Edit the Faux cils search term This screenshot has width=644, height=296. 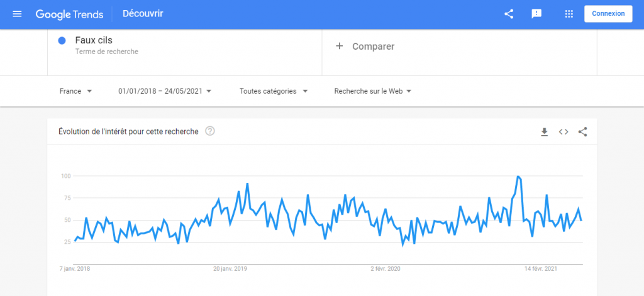pyautogui.click(x=94, y=41)
